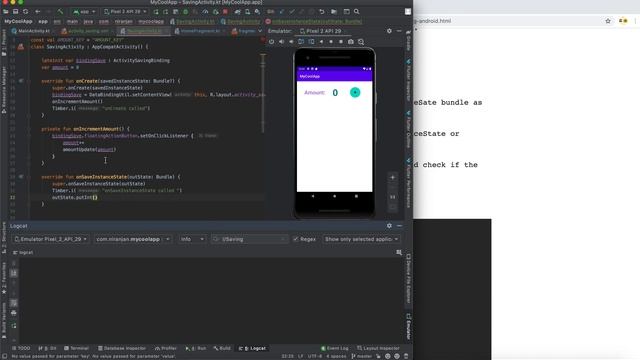
Task: Select the Pixel 2 API 29 emulator tab
Action: pyautogui.click(x=321, y=31)
